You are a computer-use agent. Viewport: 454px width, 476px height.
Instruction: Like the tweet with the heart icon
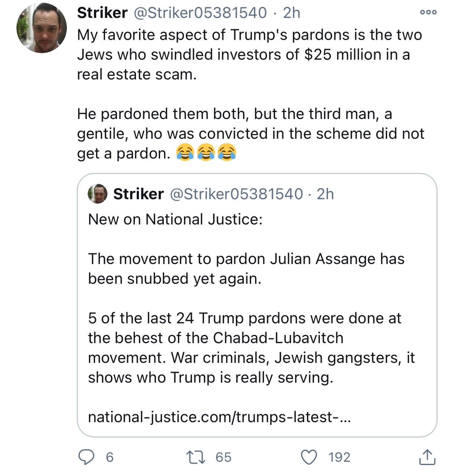click(x=308, y=457)
